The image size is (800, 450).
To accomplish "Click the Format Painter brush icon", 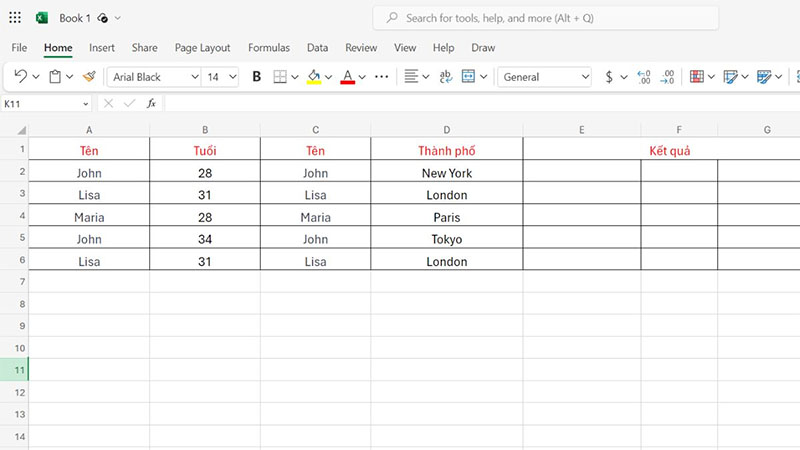I will tap(89, 77).
